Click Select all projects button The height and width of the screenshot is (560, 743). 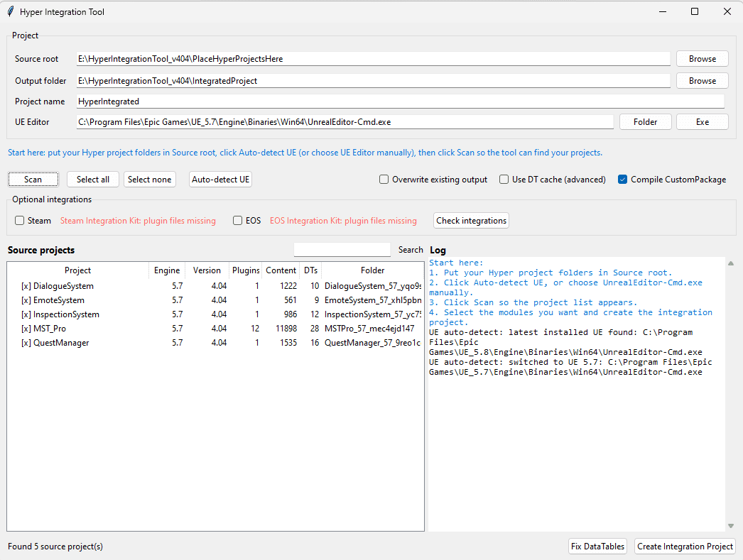(x=93, y=180)
